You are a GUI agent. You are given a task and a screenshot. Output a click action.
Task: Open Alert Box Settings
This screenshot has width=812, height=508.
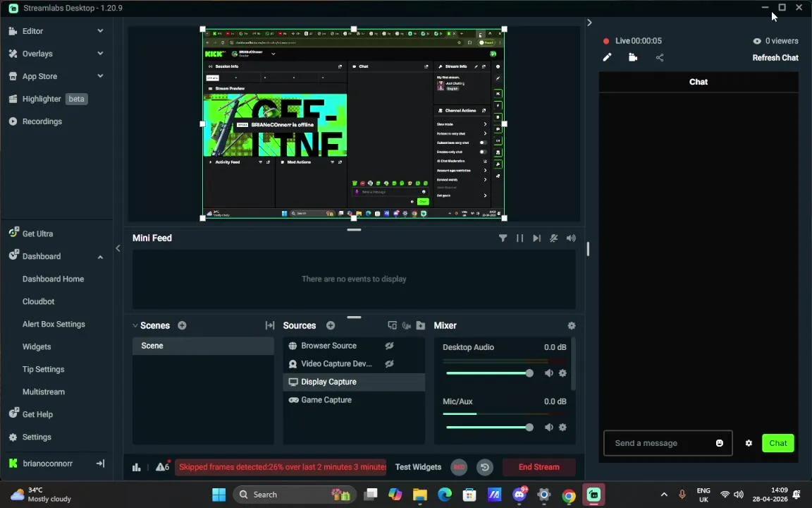(x=54, y=324)
